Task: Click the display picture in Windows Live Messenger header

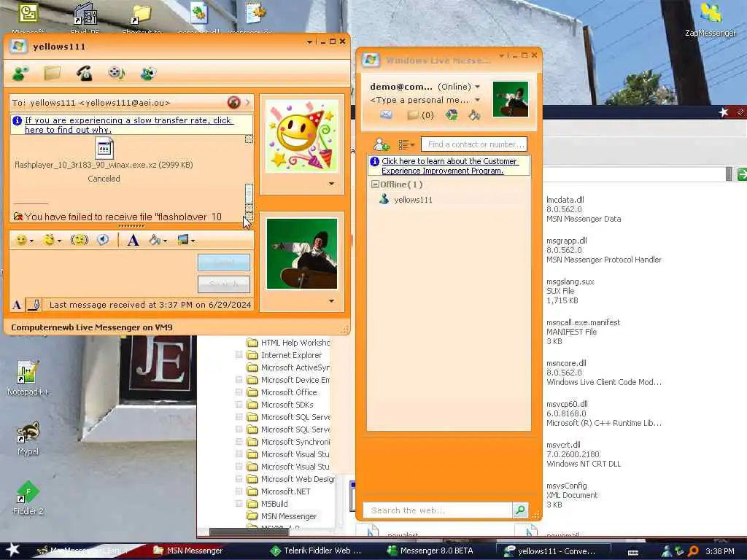Action: [x=510, y=99]
